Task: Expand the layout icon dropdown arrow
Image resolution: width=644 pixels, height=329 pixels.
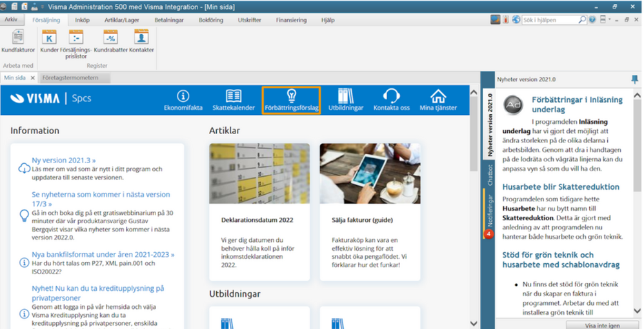Action: [x=610, y=19]
